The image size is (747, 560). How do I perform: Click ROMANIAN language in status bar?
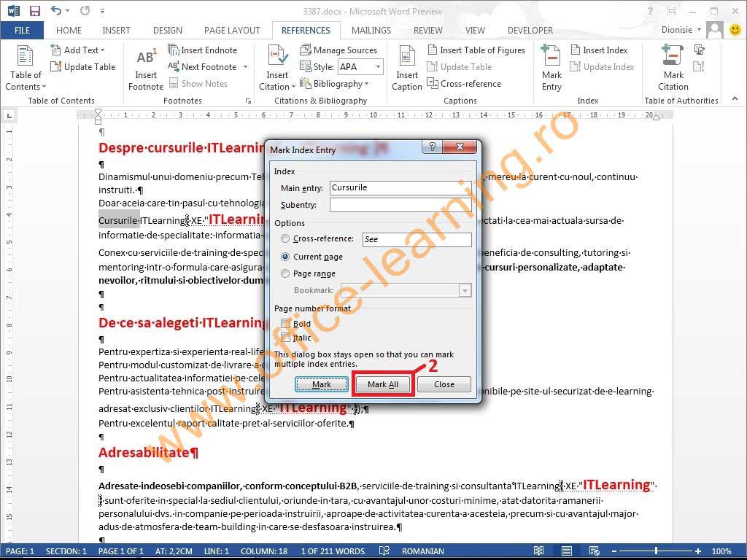(x=422, y=551)
